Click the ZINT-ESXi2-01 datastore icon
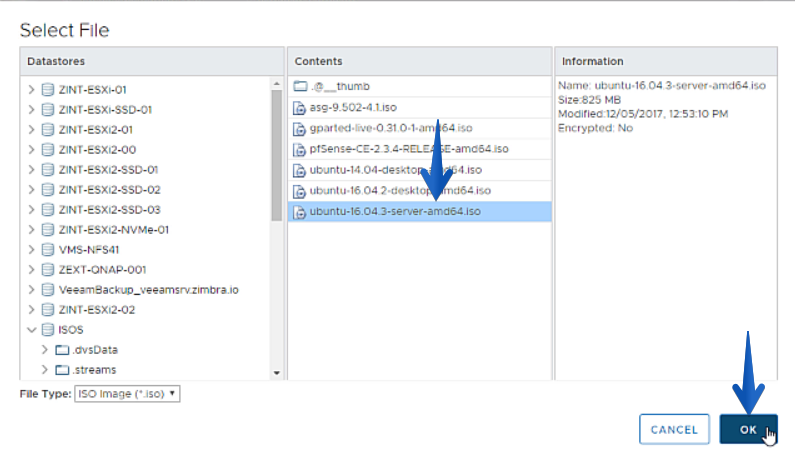The height and width of the screenshot is (462, 795). click(x=48, y=130)
